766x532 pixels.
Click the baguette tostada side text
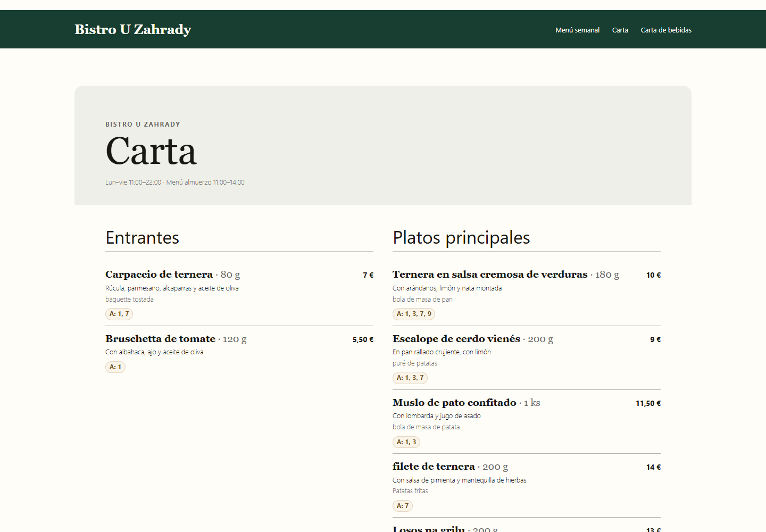(x=129, y=299)
